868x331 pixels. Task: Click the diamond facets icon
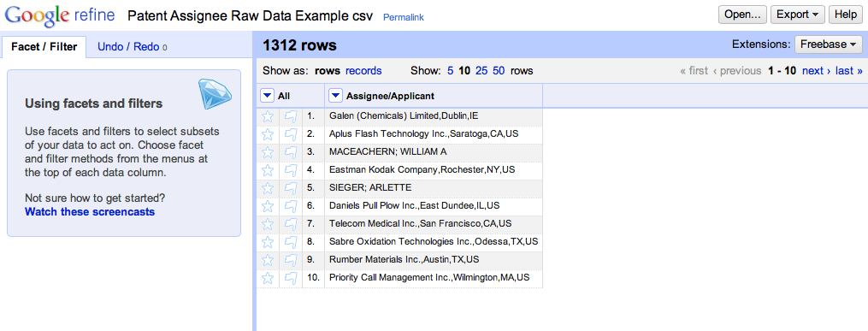215,93
